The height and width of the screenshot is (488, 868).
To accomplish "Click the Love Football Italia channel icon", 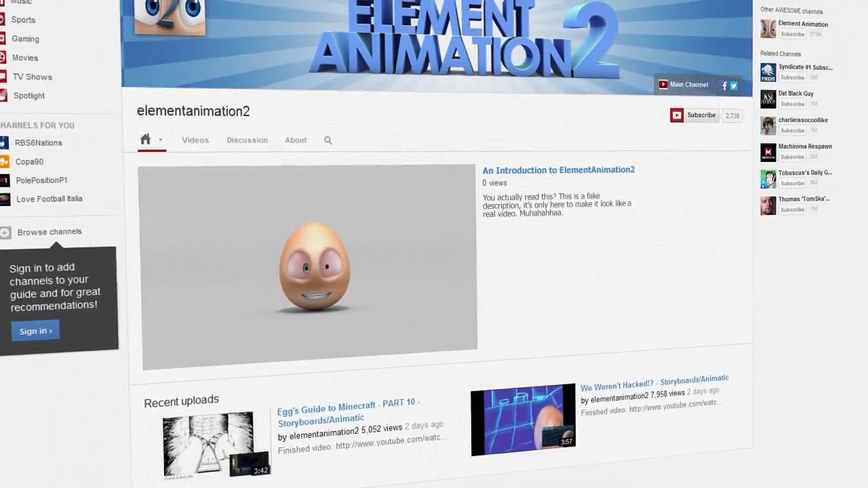I will tap(5, 199).
